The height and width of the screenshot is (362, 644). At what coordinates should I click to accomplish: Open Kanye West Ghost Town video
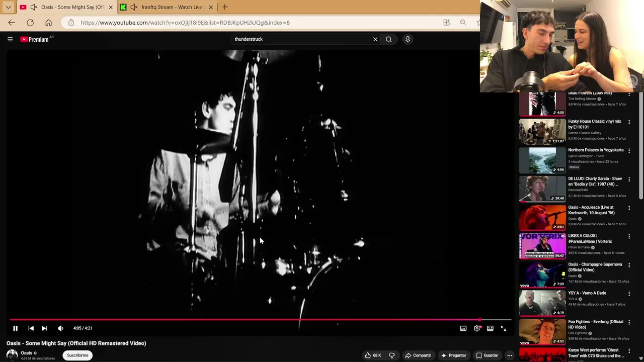coord(542,354)
